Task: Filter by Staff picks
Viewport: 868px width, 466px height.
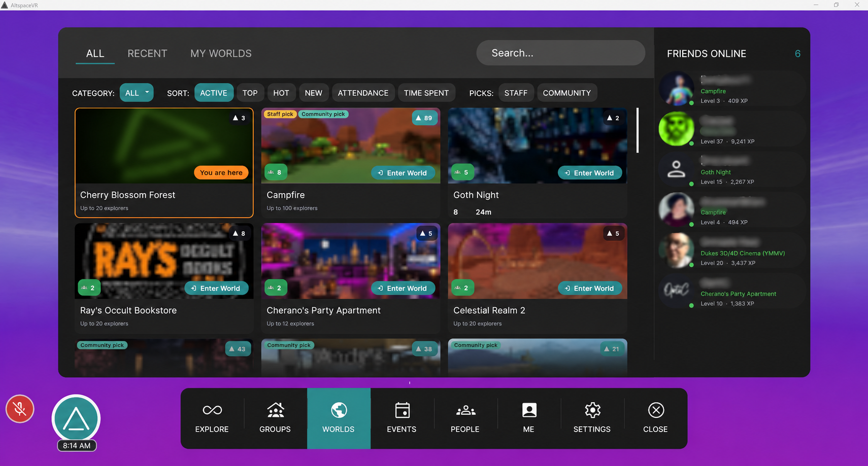Action: click(516, 93)
